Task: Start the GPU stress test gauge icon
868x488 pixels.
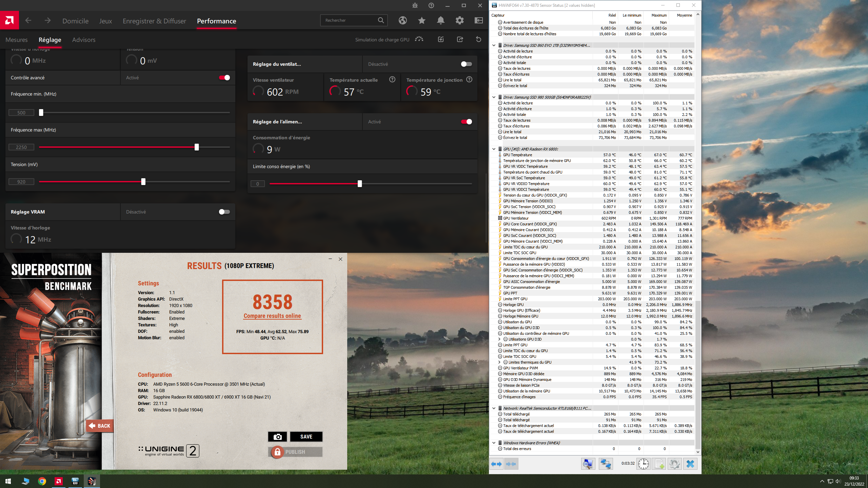Action: (419, 39)
